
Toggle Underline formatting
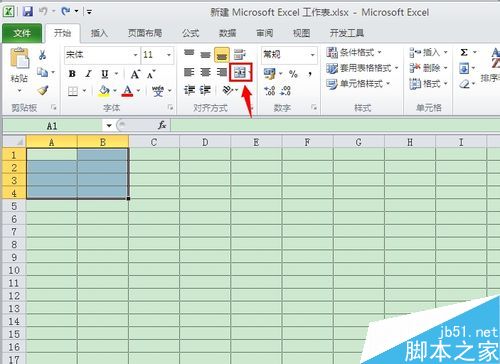[x=105, y=74]
